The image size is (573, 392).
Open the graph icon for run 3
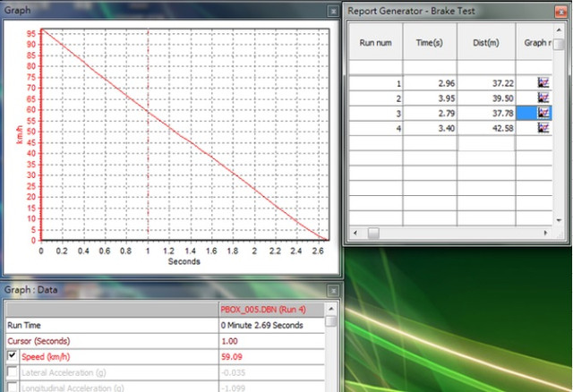[x=543, y=113]
